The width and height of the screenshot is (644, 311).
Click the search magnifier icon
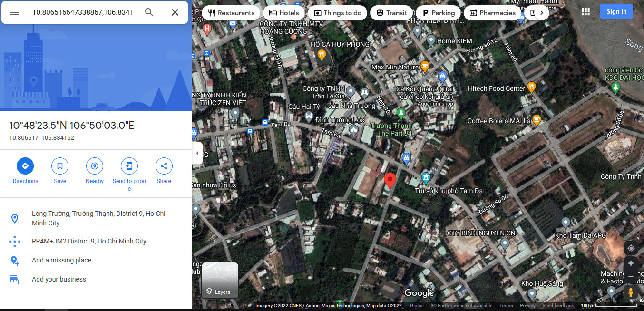[x=149, y=12]
